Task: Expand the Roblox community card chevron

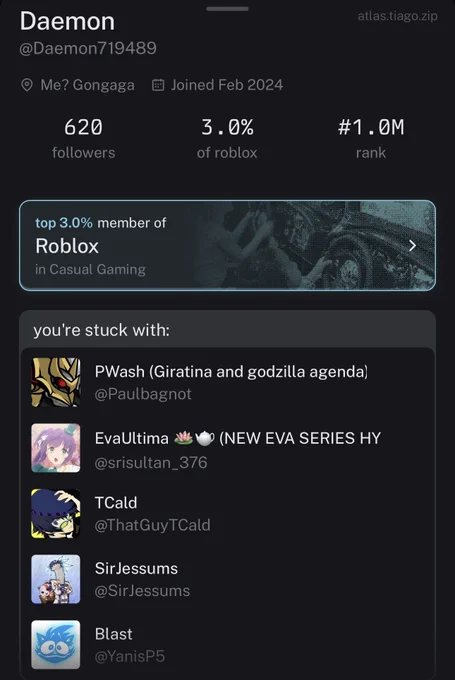Action: 412,246
